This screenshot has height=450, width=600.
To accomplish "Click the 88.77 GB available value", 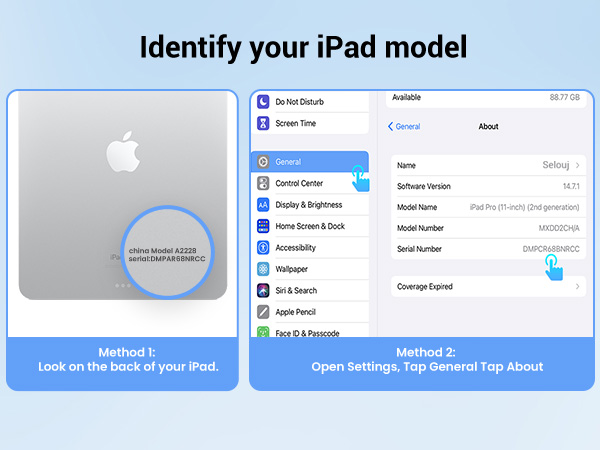I will (x=565, y=97).
